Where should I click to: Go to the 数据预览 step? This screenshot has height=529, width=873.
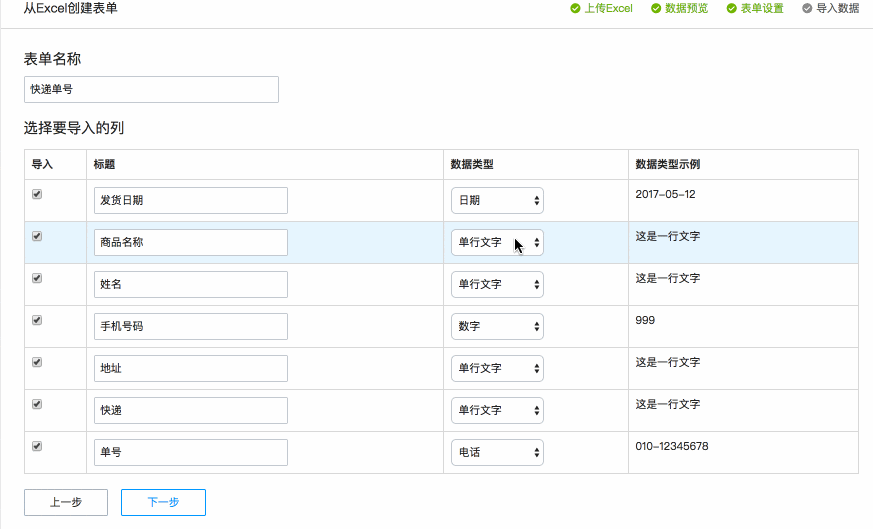tap(686, 9)
